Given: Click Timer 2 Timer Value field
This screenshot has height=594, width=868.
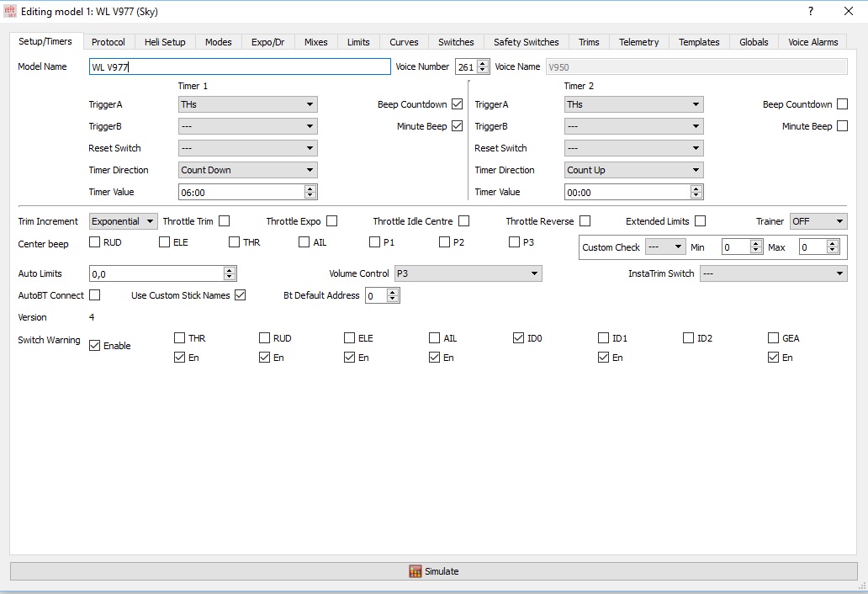Looking at the screenshot, I should [633, 192].
